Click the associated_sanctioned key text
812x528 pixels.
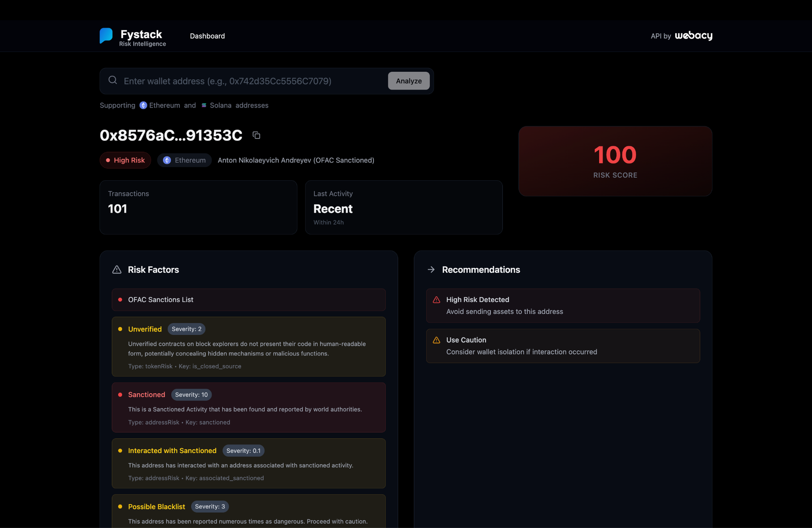tap(231, 478)
